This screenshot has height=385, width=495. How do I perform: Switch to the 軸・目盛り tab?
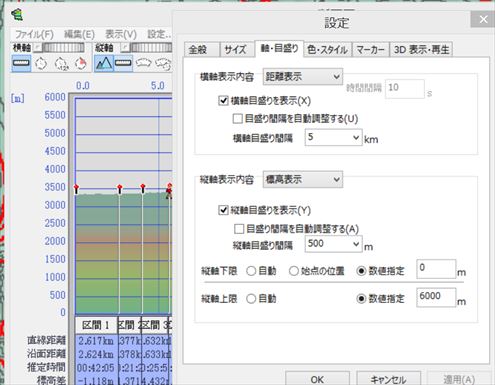279,49
